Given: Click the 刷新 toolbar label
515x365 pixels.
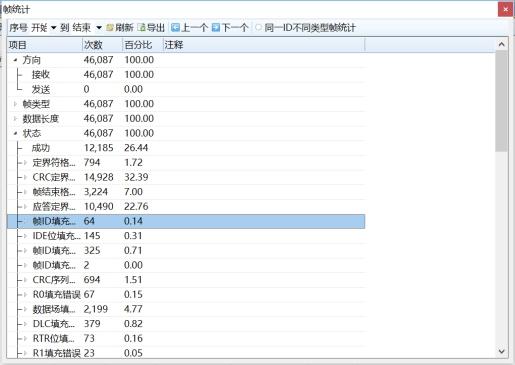Looking at the screenshot, I should 124,28.
